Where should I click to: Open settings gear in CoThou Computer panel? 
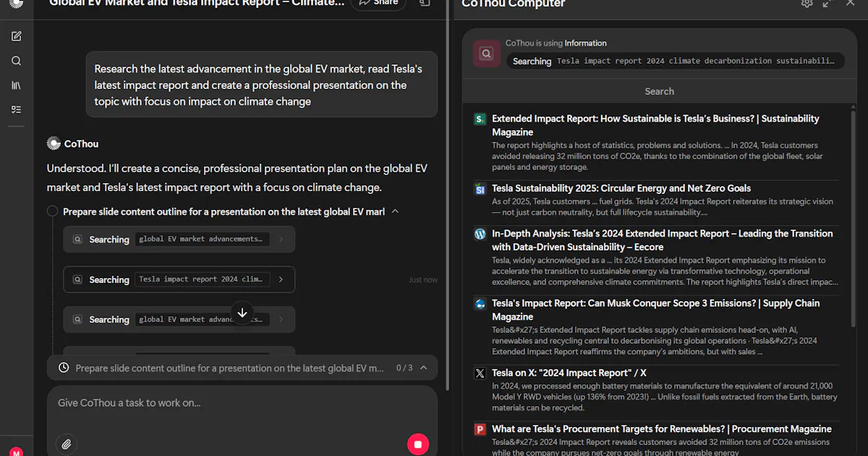click(x=807, y=3)
